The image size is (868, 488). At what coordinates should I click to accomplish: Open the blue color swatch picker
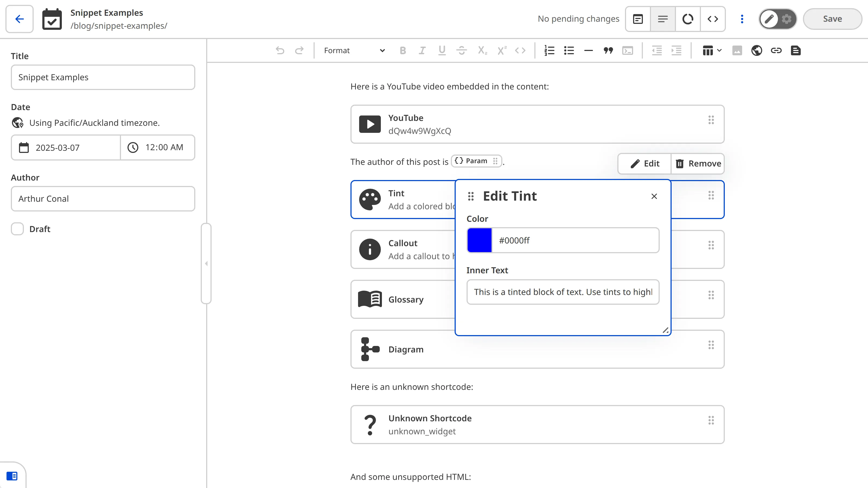pos(480,240)
